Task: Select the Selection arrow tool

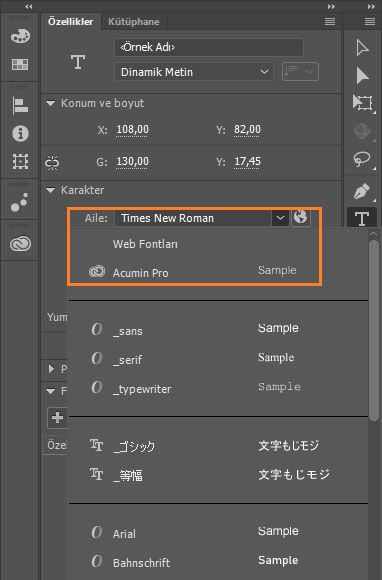Action: (362, 48)
